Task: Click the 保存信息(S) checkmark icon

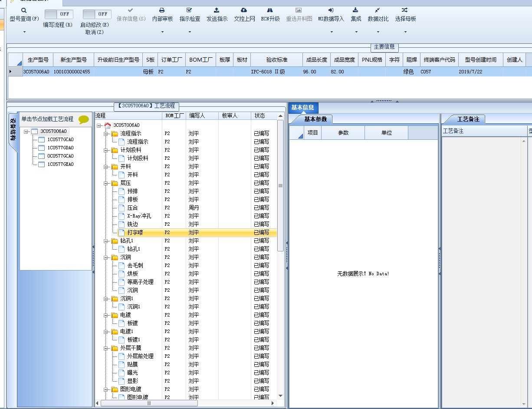Action: [x=131, y=10]
